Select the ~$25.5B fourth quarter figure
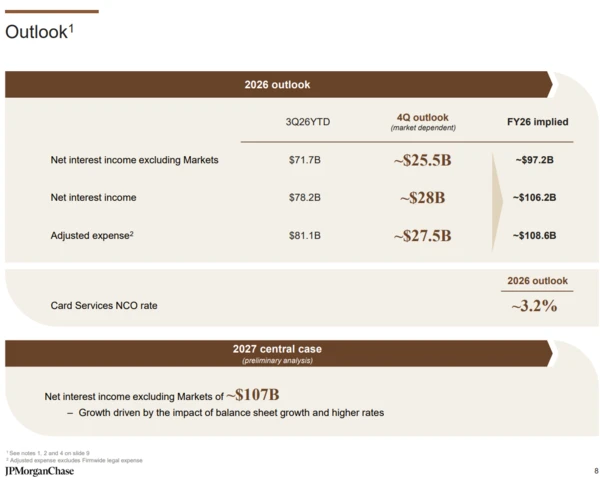600x480 pixels. pyautogui.click(x=422, y=160)
